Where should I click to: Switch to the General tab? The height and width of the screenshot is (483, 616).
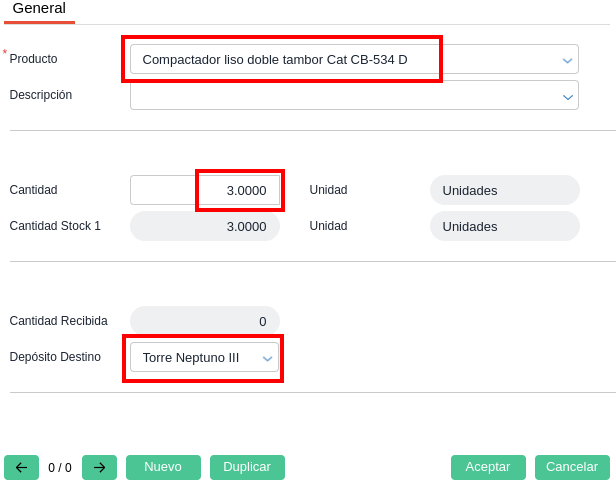[39, 9]
